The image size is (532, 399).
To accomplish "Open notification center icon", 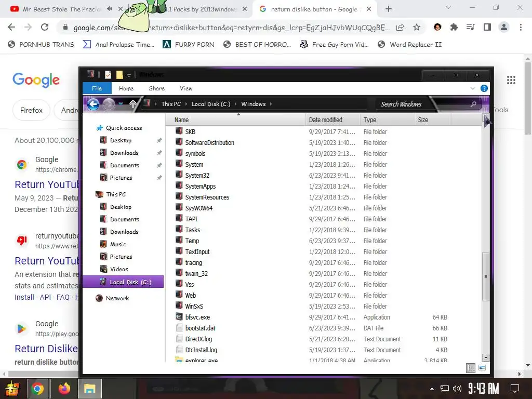I will [515, 389].
